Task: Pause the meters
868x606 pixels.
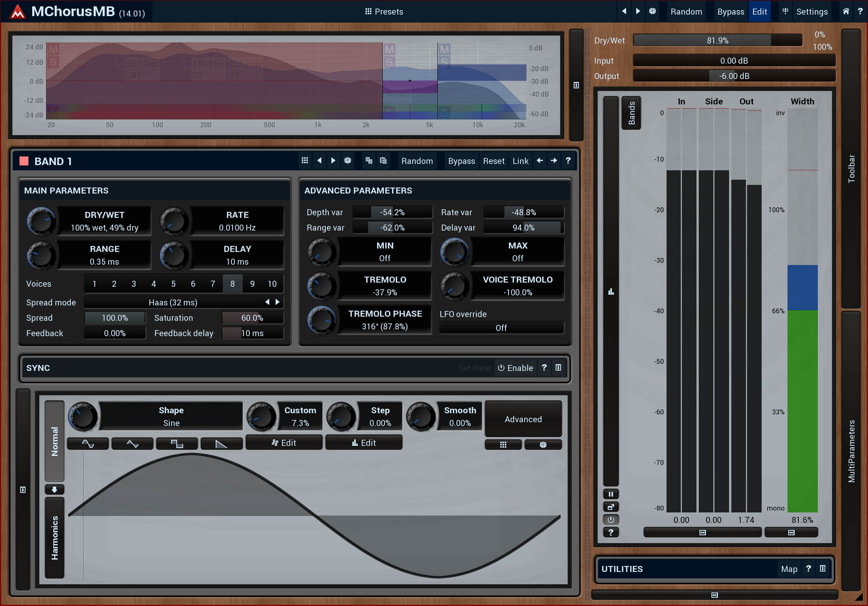Action: click(610, 494)
